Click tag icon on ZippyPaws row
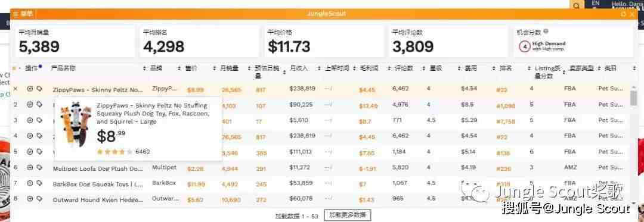This screenshot has height=222, width=644. (x=39, y=89)
